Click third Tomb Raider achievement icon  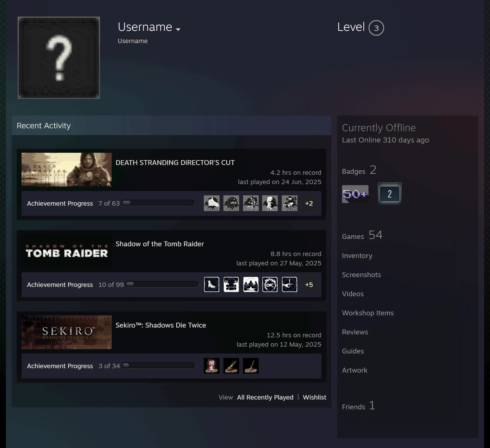coord(251,284)
